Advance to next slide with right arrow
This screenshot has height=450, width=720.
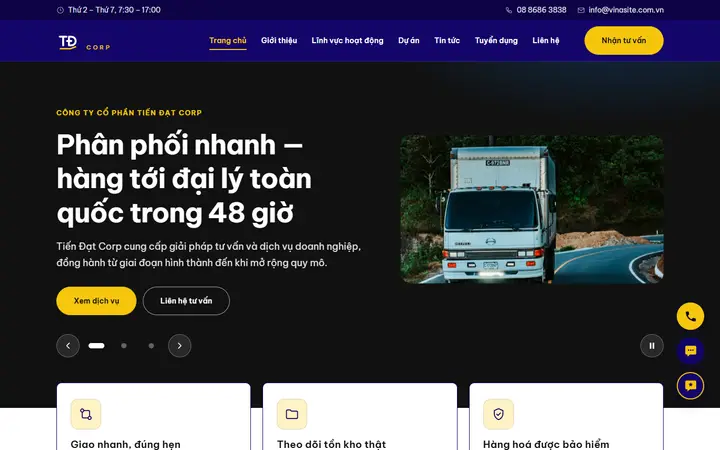tap(180, 346)
